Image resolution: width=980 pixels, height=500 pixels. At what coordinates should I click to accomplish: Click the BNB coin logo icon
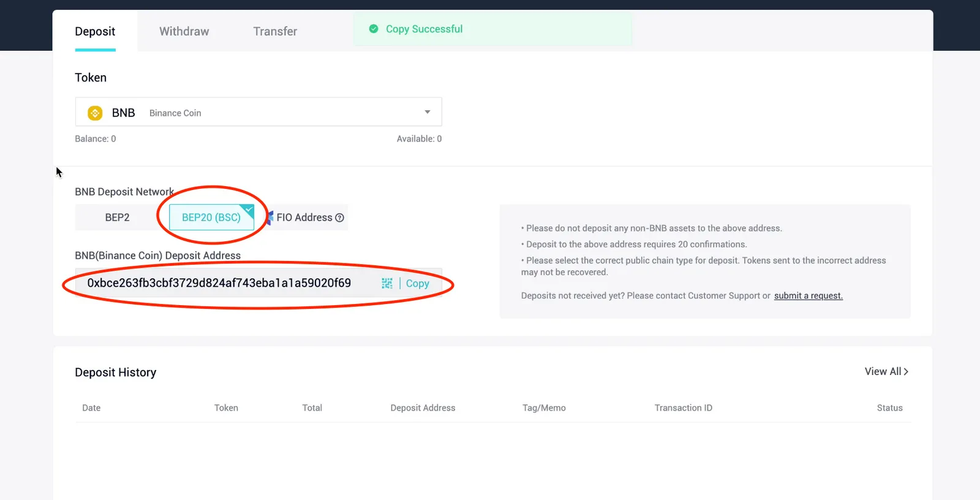[x=95, y=113]
